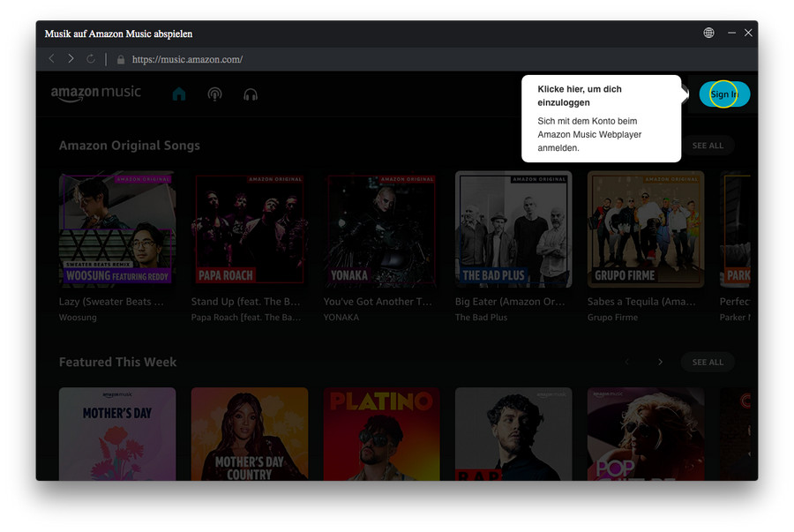Viewport: 794px width, 532px height.
Task: See all Featured This Week
Action: [x=708, y=362]
